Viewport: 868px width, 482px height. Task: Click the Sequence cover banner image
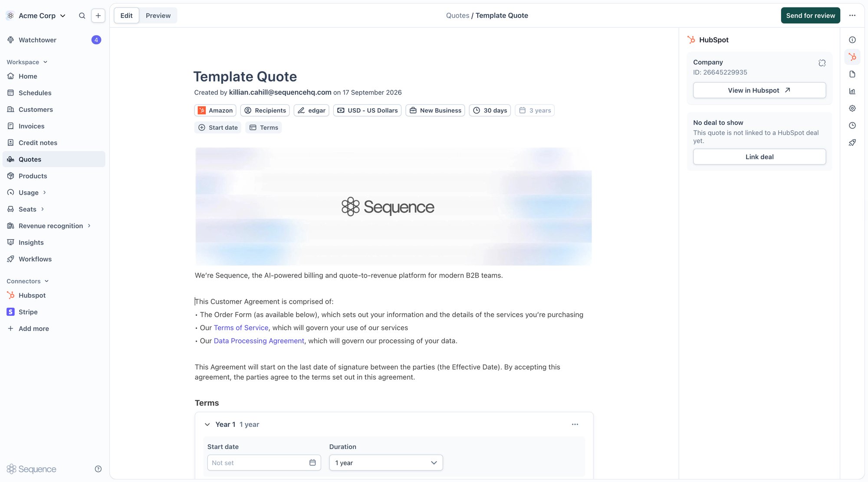[393, 207]
